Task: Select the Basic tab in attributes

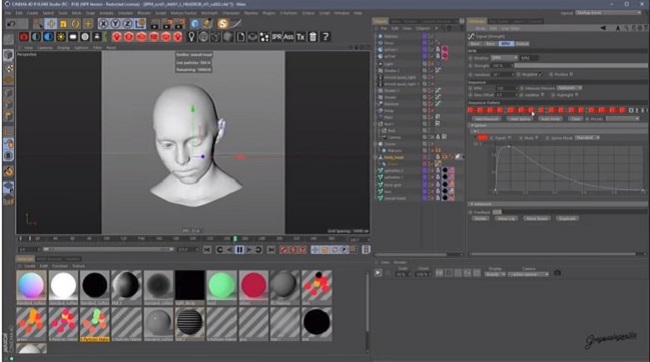Action: coord(475,44)
